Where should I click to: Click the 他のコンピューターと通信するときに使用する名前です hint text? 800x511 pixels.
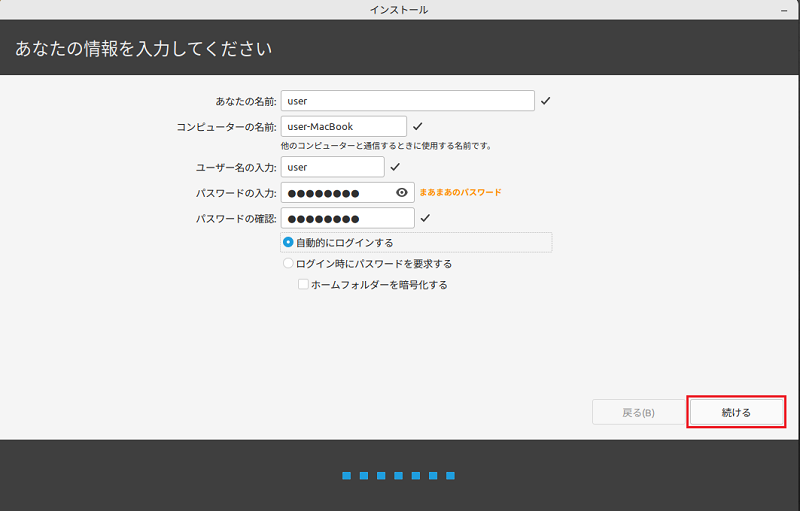pos(386,146)
